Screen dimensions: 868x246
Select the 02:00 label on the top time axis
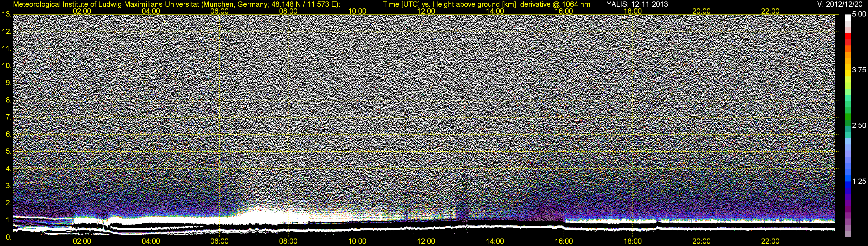click(x=82, y=11)
